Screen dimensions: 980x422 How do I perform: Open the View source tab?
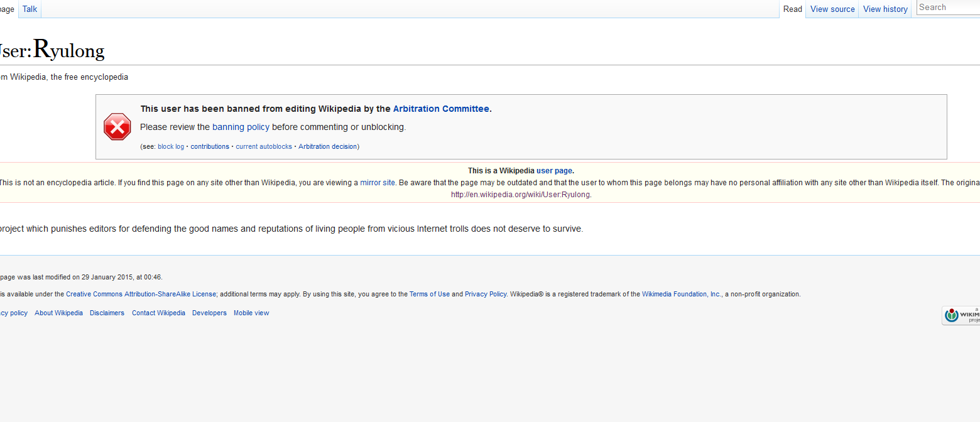click(x=832, y=9)
